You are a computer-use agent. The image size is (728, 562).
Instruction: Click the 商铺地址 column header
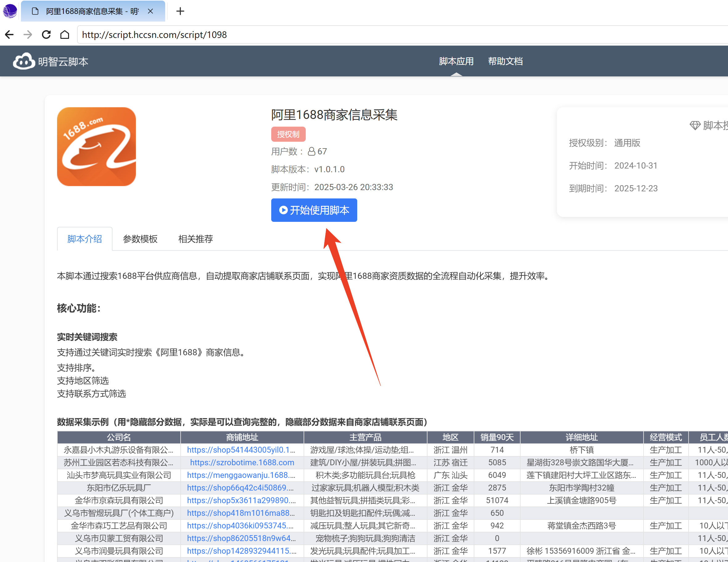coord(242,437)
